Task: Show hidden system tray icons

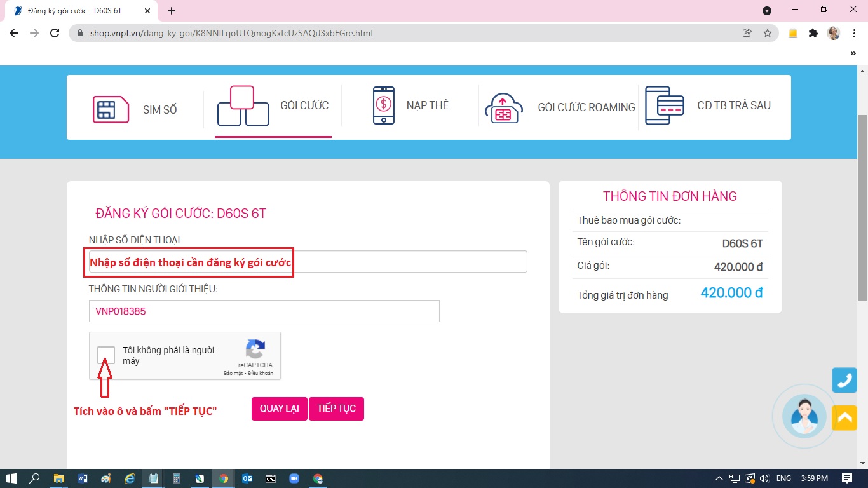Action: pos(719,478)
